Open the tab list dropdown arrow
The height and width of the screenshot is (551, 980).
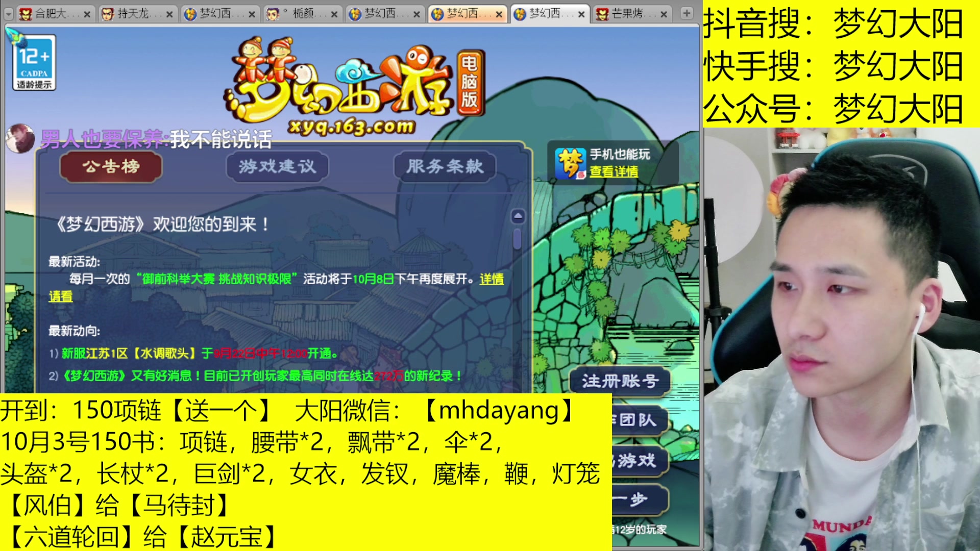8,14
